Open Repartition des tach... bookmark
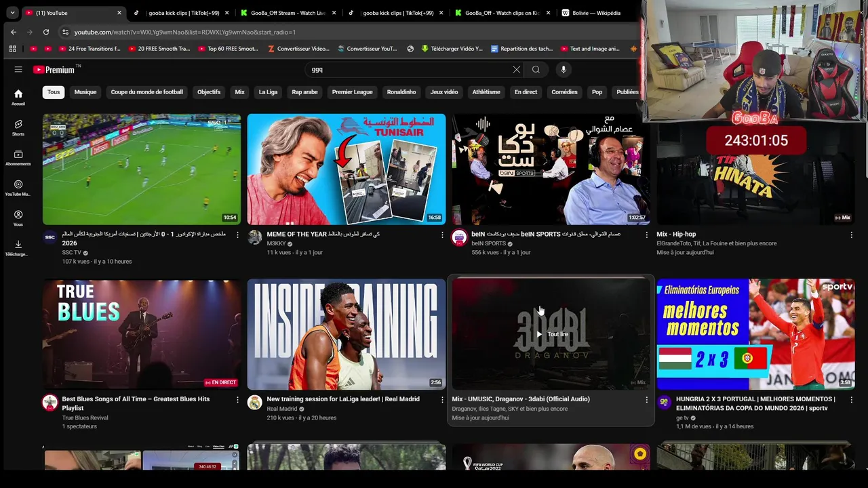 point(521,49)
